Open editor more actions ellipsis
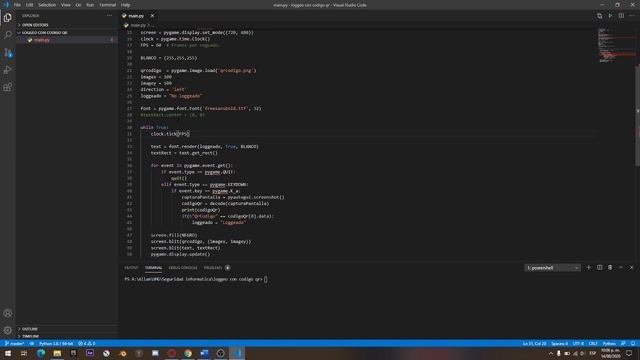The width and height of the screenshot is (640, 360). (x=632, y=16)
